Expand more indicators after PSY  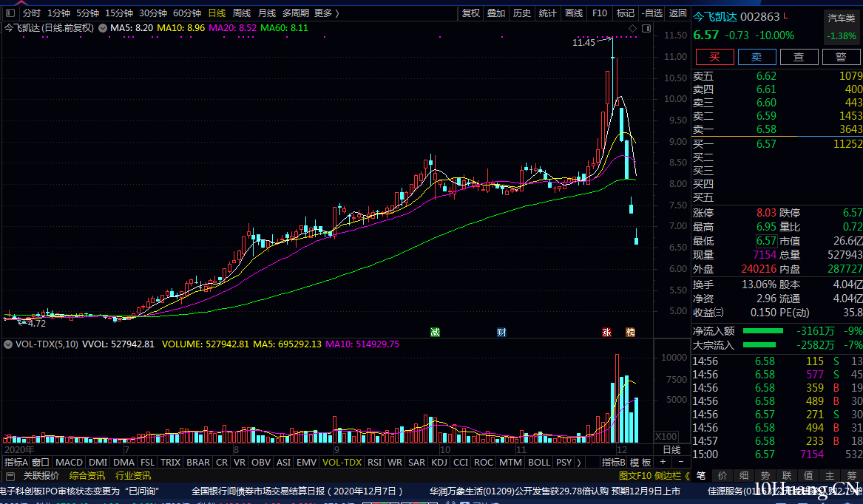pos(578,462)
